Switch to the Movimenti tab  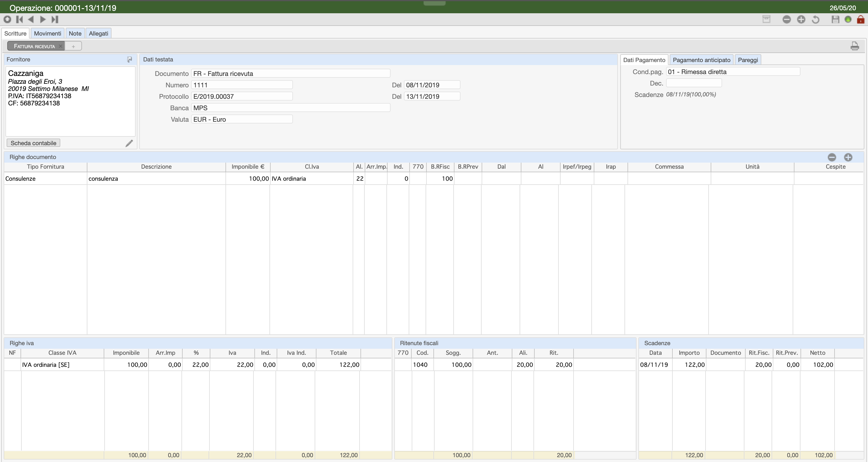tap(48, 33)
